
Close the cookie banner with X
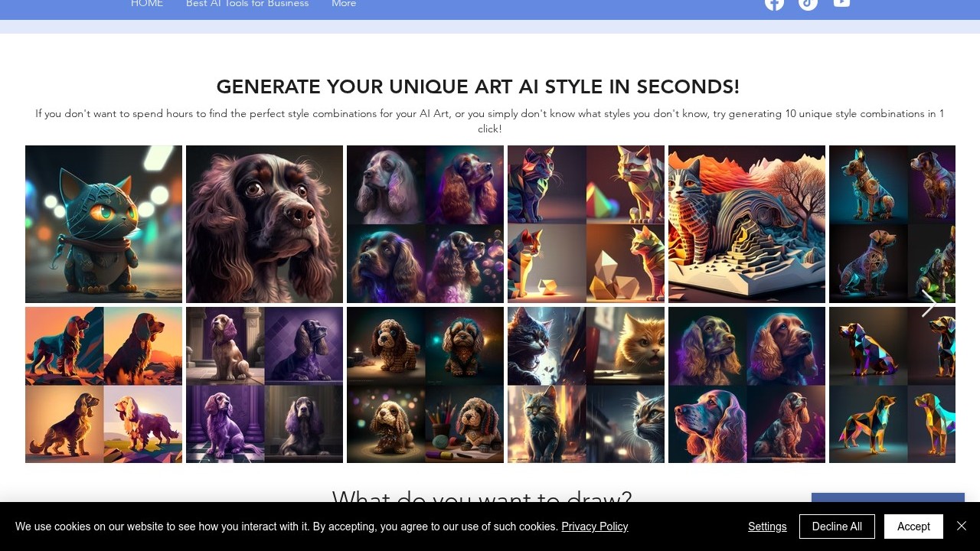click(962, 526)
